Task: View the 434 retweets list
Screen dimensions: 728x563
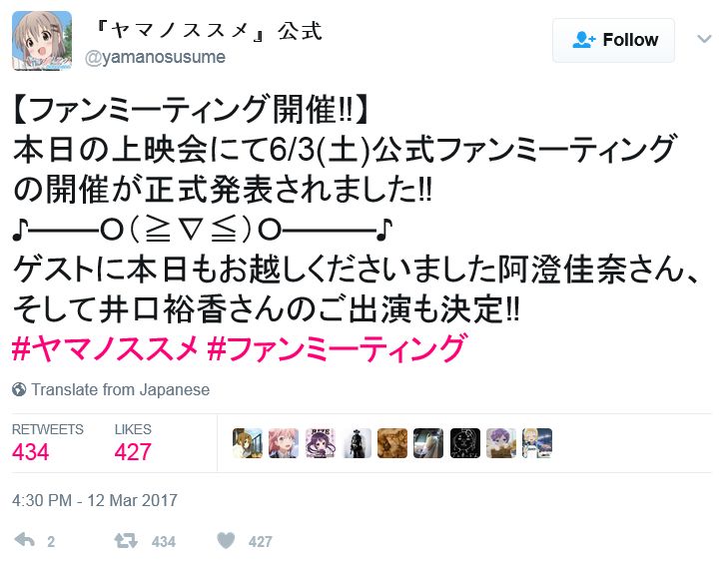Action: [47, 442]
